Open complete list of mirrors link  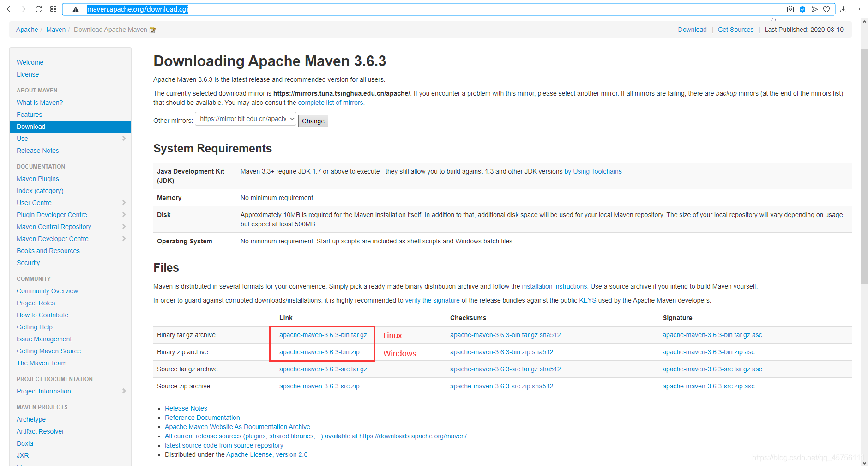pyautogui.click(x=331, y=103)
